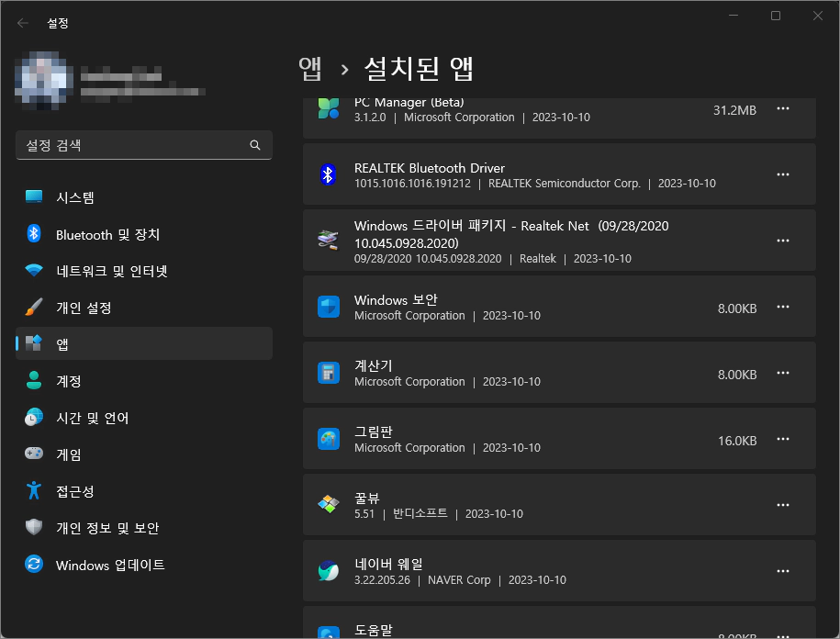Click the 그림판 paint icon
This screenshot has width=840, height=639.
[x=329, y=439]
